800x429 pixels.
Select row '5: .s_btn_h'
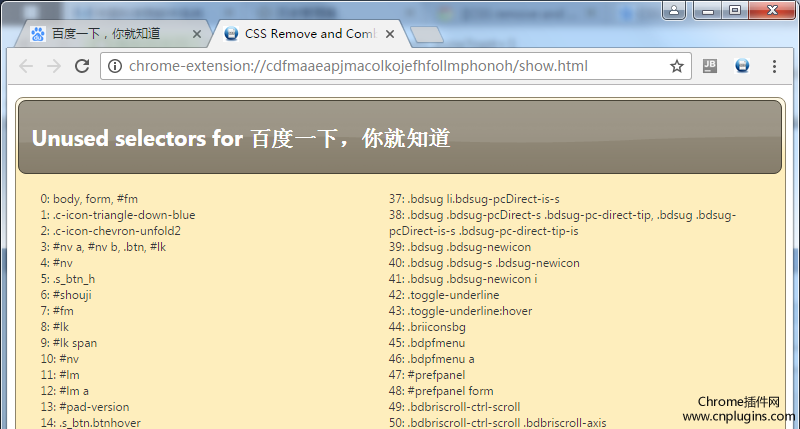[68, 279]
